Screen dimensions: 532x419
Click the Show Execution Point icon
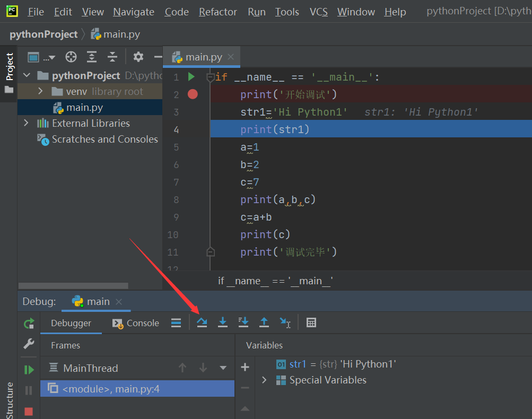(176, 322)
